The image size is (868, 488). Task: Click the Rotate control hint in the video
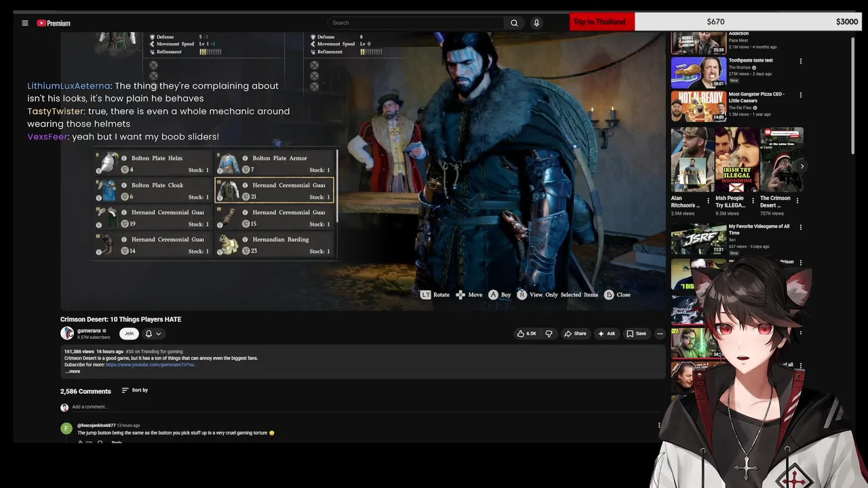[x=435, y=295]
